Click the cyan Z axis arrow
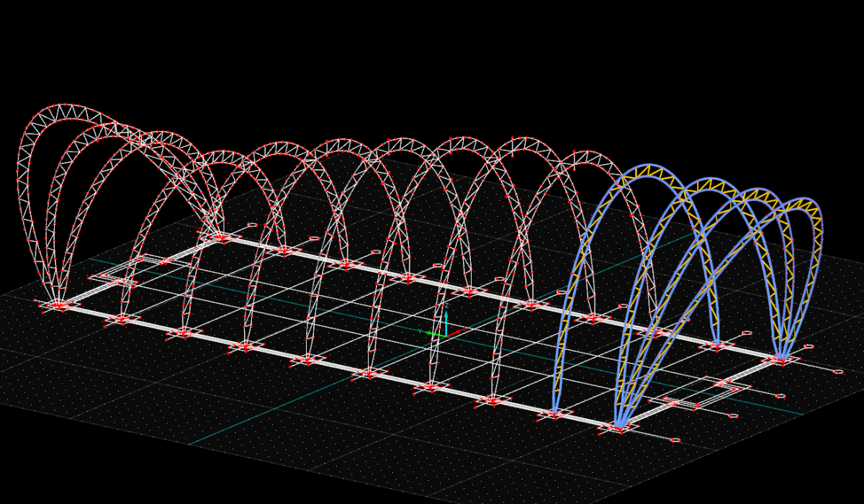Image resolution: width=864 pixels, height=504 pixels. pos(446,323)
